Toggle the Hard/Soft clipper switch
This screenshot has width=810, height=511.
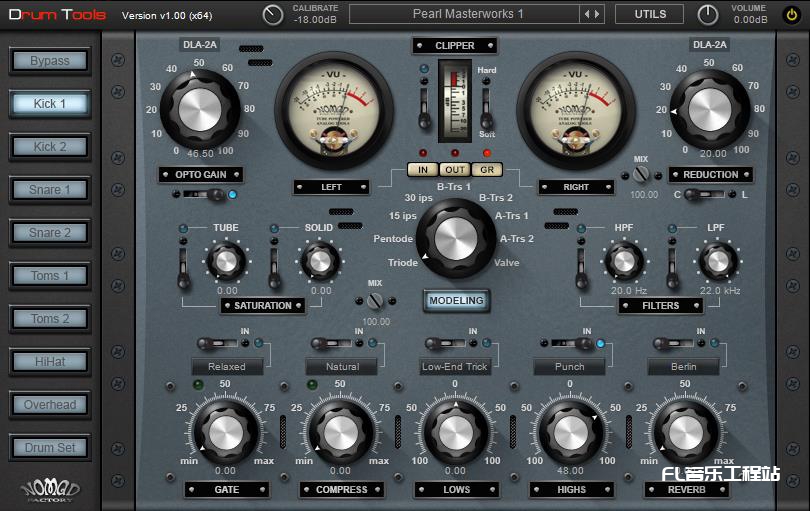486,108
